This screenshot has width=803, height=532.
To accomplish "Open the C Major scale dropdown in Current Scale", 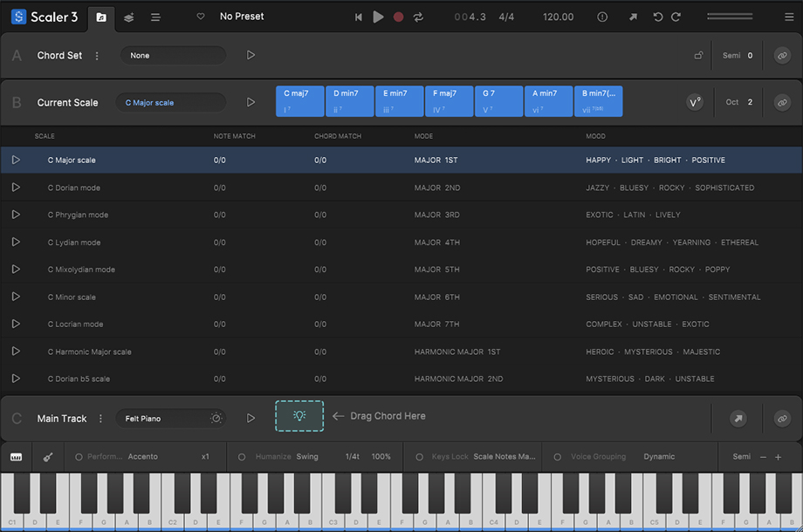I will [x=171, y=102].
